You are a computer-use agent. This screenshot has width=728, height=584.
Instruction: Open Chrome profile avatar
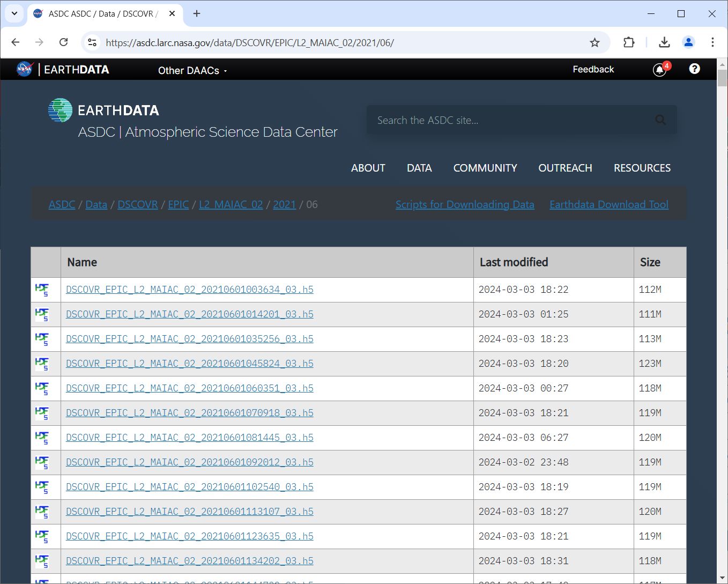click(x=688, y=42)
